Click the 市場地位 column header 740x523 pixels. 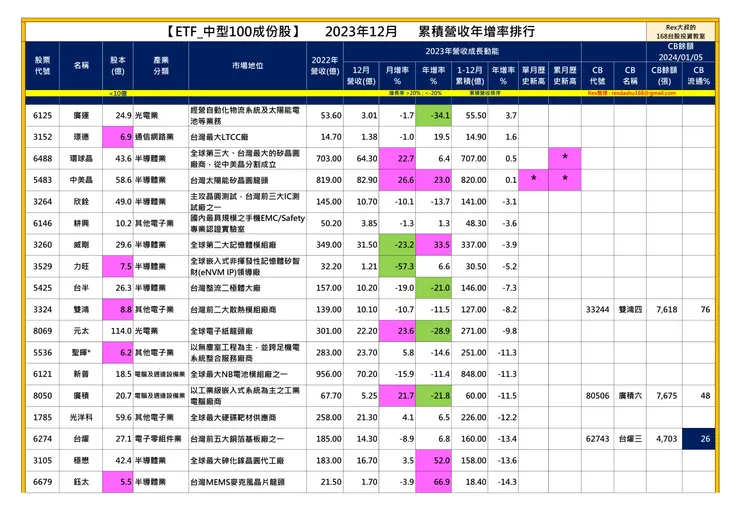click(x=247, y=66)
